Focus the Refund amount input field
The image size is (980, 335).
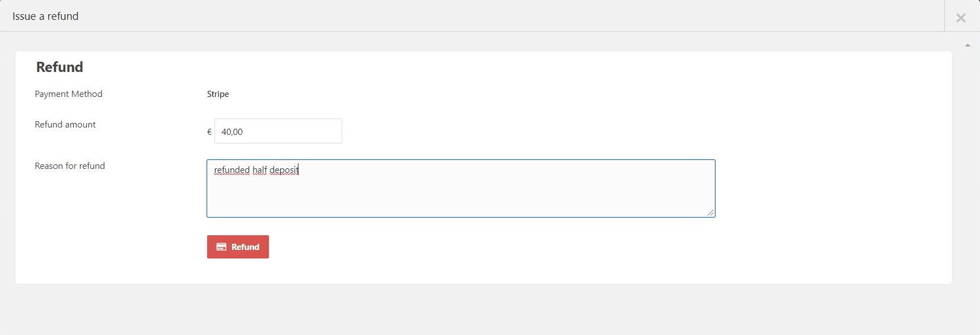tap(278, 131)
